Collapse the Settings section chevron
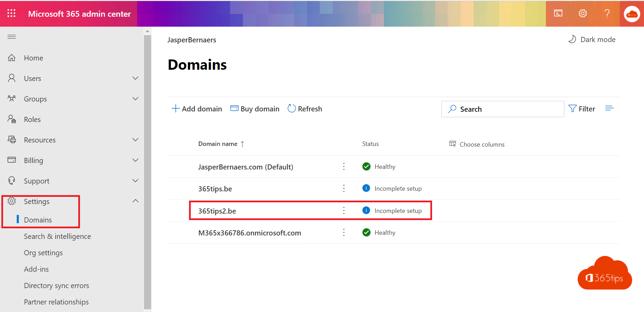This screenshot has width=644, height=312. pos(135,201)
